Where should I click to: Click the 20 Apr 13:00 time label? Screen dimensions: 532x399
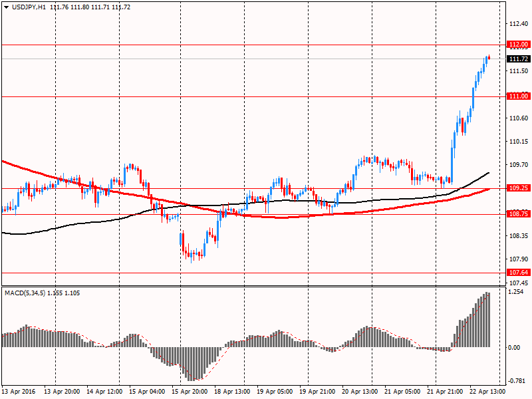click(360, 392)
